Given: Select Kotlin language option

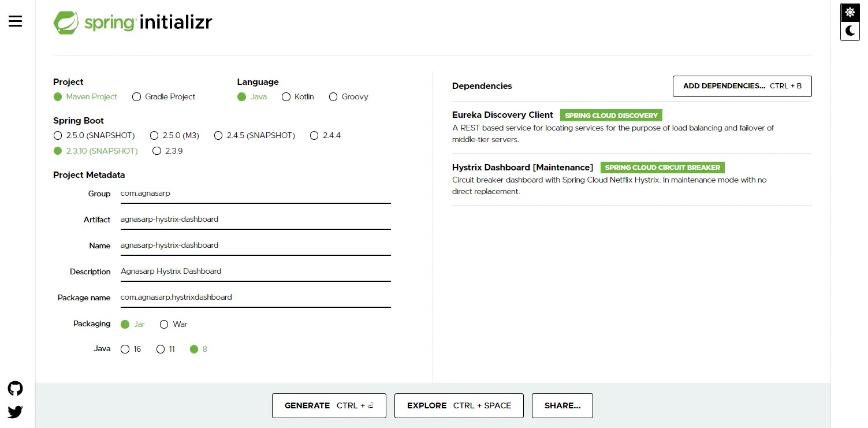Looking at the screenshot, I should point(298,96).
